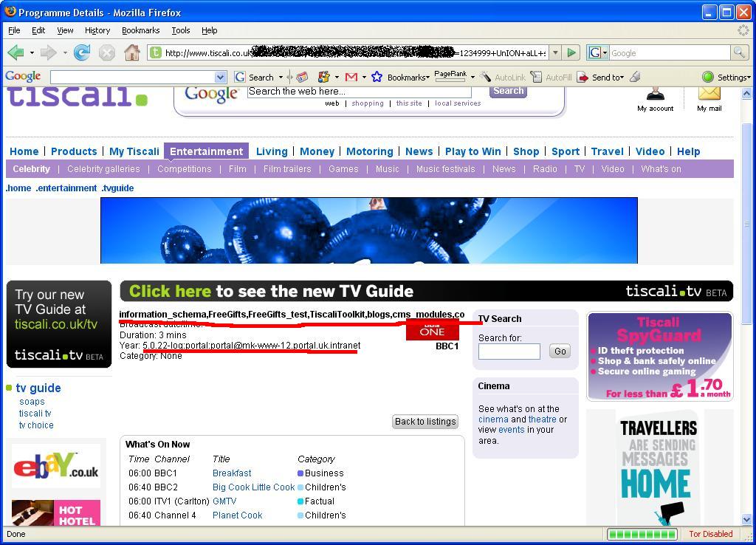Open the Celebrity galleries subsection
Viewport: 756px width, 545px height.
103,169
